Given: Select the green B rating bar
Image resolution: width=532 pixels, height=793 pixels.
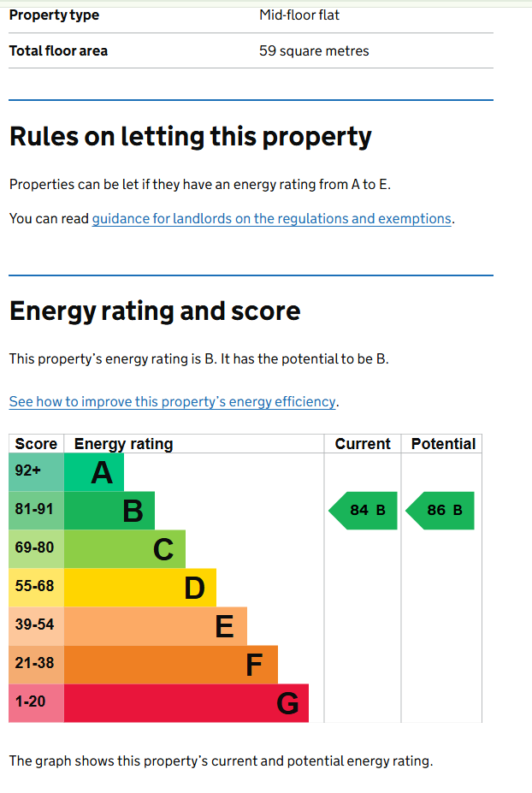Looking at the screenshot, I should pyautogui.click(x=110, y=511).
